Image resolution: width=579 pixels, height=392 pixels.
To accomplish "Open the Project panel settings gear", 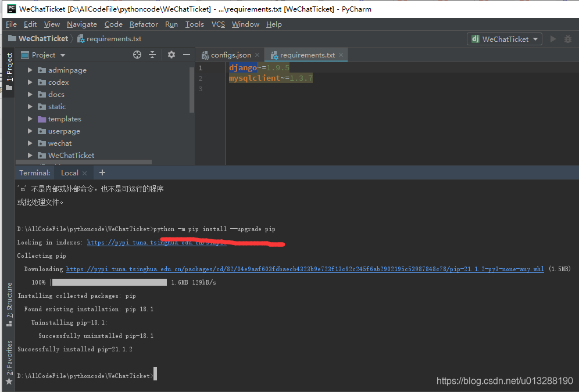I will tap(171, 55).
